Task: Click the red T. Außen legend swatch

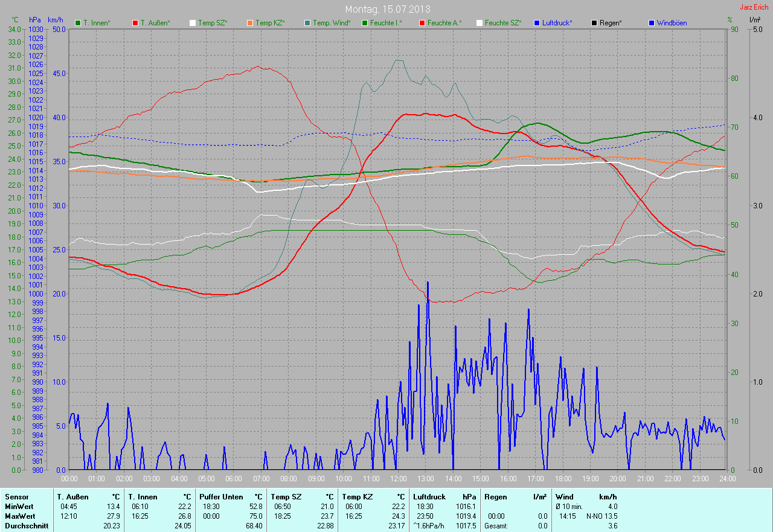Action: (x=135, y=23)
